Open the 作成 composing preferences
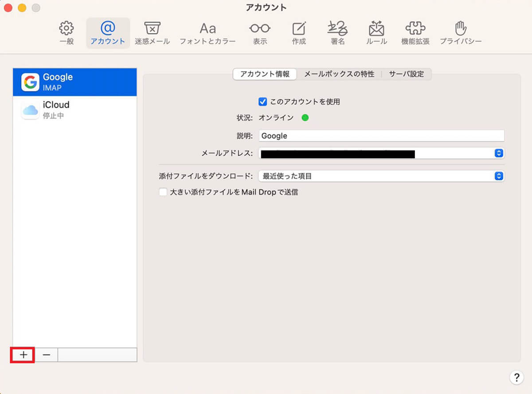 point(299,33)
